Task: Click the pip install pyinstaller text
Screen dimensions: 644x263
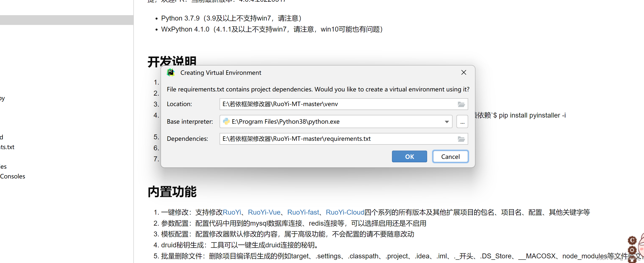Action: coord(532,115)
